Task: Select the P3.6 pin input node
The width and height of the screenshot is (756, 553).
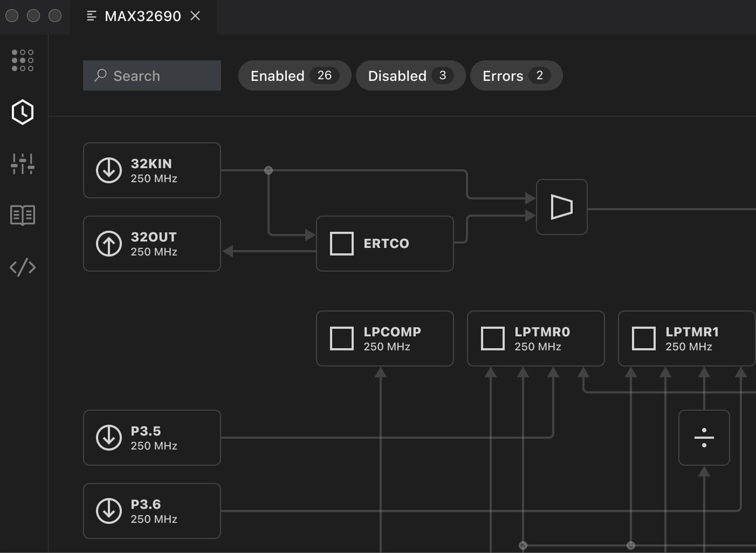Action: tap(152, 511)
